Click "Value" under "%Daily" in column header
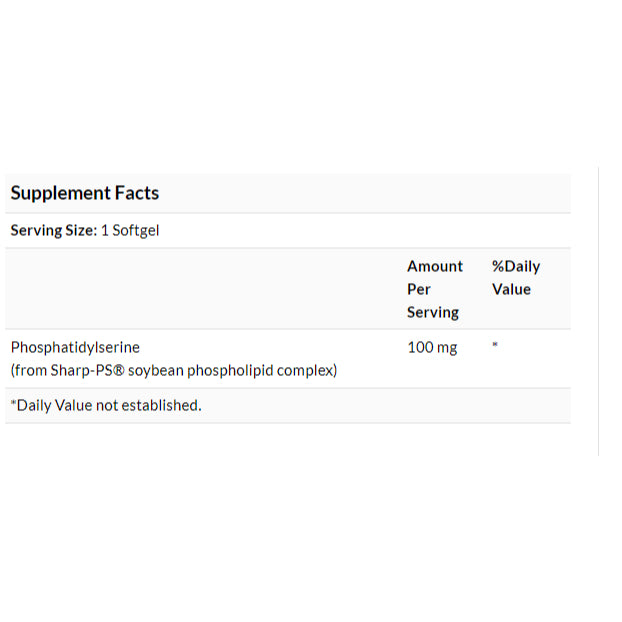The width and height of the screenshot is (622, 622). coord(511,289)
